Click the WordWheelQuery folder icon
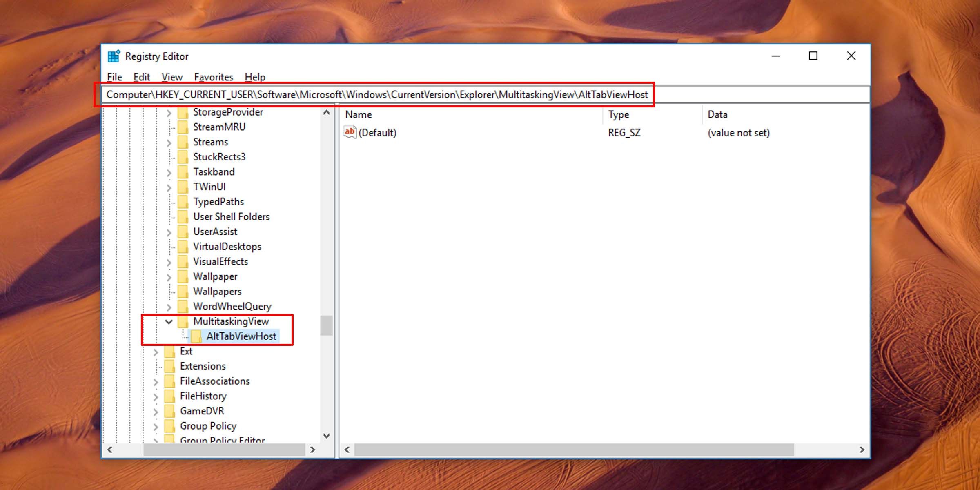Image resolution: width=980 pixels, height=490 pixels. coord(183,306)
